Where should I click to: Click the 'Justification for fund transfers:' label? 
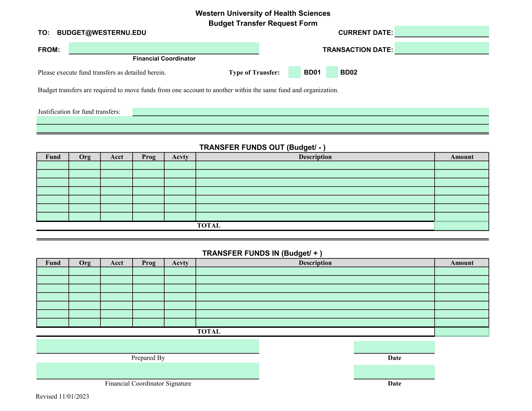pos(79,112)
